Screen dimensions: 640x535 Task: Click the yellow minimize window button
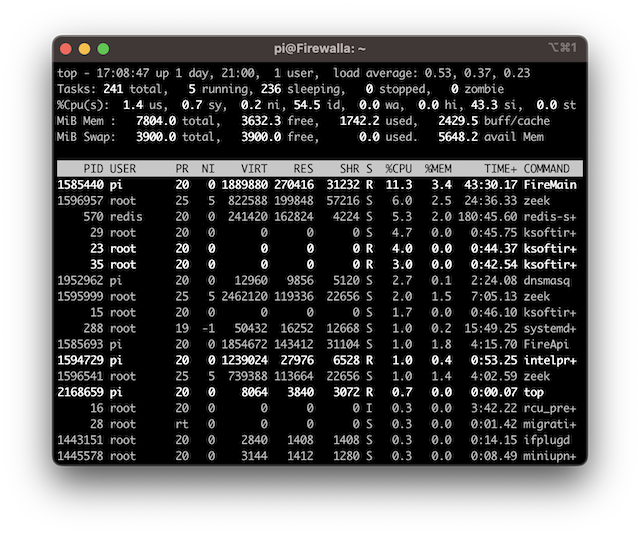coord(85,48)
